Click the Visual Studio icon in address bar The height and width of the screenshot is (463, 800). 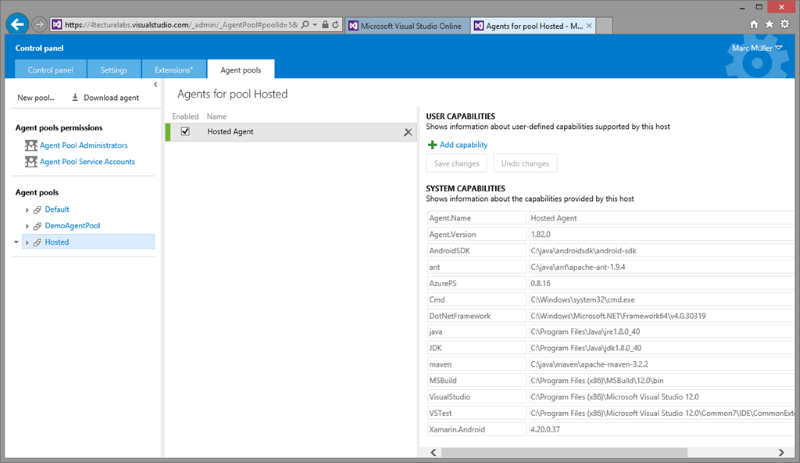point(57,25)
